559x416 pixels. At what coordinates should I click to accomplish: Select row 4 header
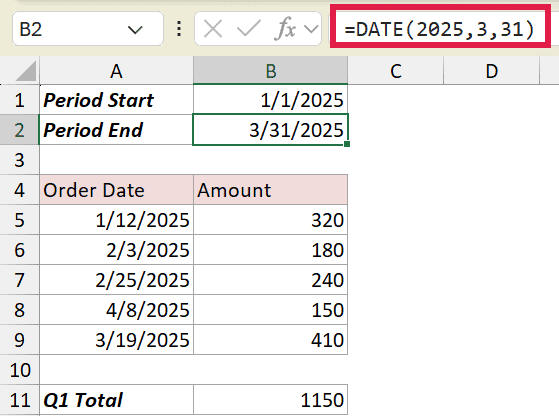19,190
